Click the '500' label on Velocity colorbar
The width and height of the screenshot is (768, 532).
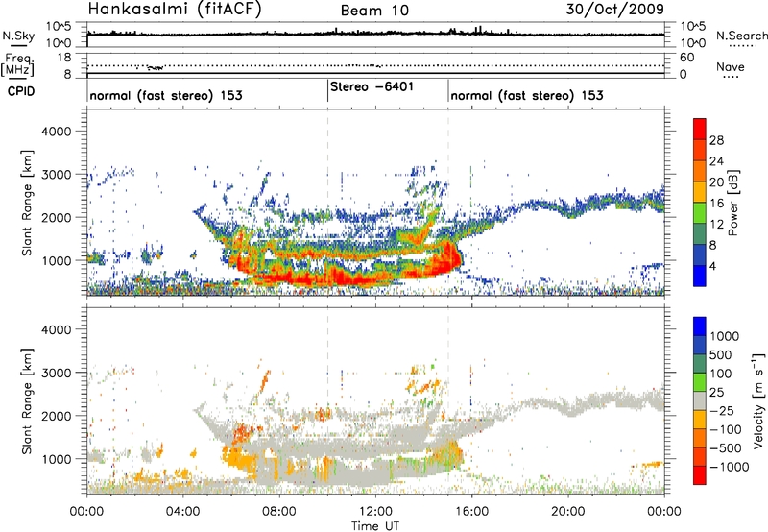pyautogui.click(x=721, y=354)
